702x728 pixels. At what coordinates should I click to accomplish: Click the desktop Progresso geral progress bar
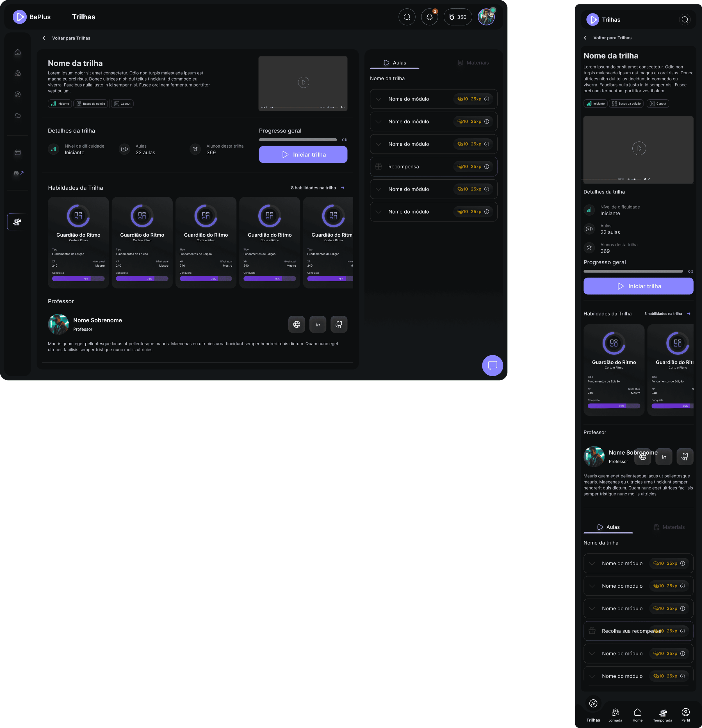click(x=298, y=140)
